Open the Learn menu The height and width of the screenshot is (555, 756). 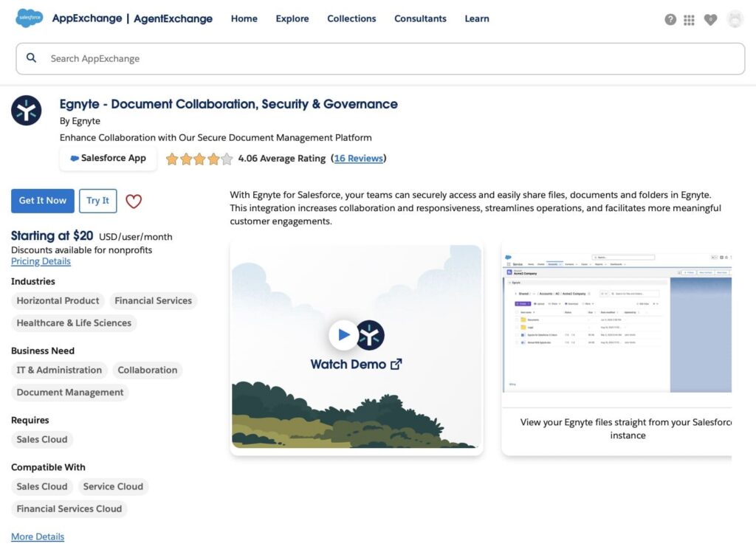(477, 18)
